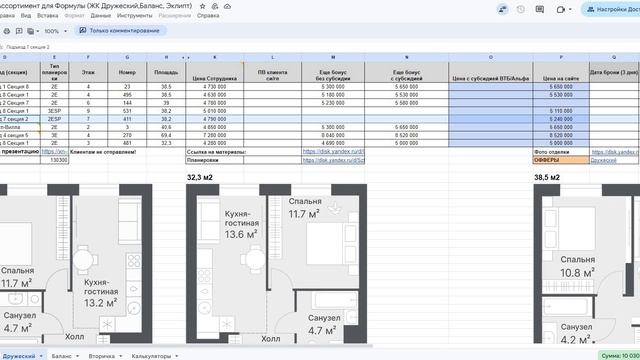This screenshot has height=360, width=640.
Task: Select the cell with apartment number 531
Action: tap(127, 111)
